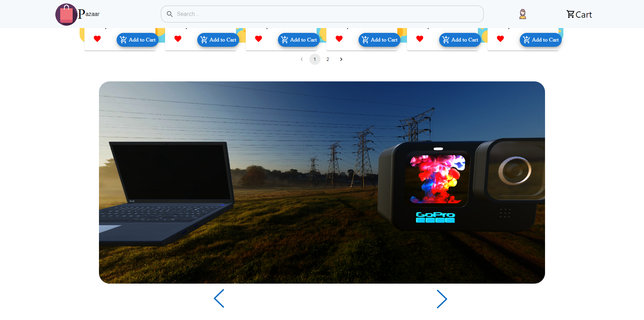Add the third product to the cart
The height and width of the screenshot is (320, 644).
[x=298, y=39]
